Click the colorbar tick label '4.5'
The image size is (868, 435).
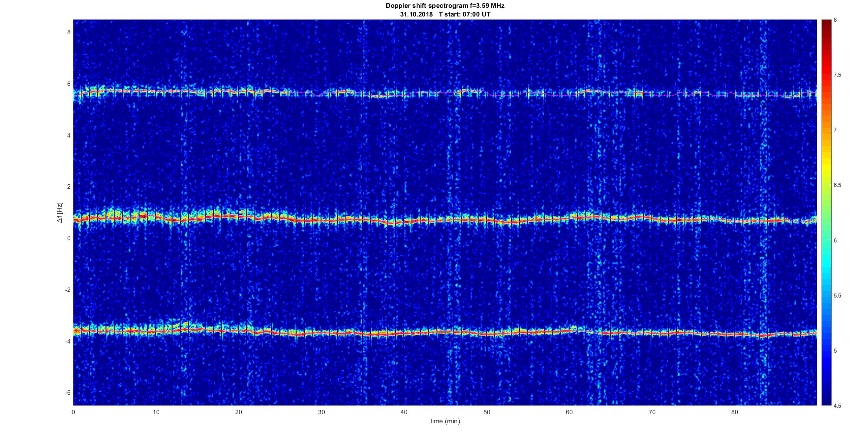pos(837,406)
